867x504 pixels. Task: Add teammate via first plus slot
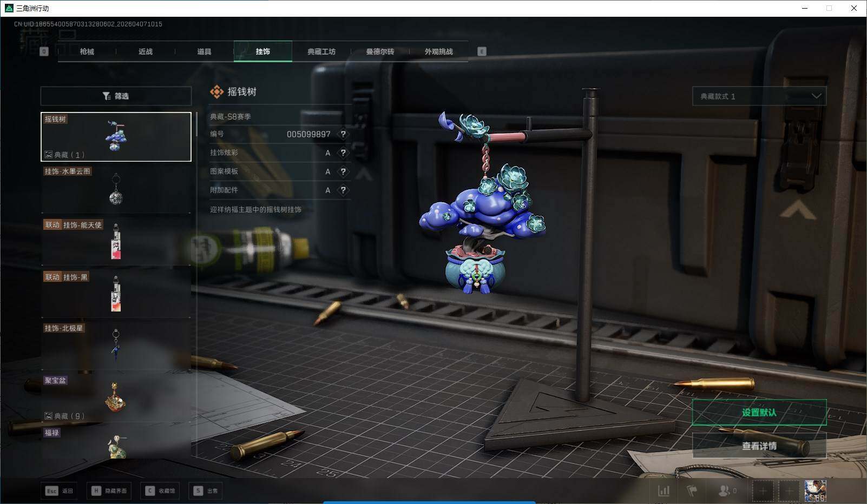click(763, 491)
